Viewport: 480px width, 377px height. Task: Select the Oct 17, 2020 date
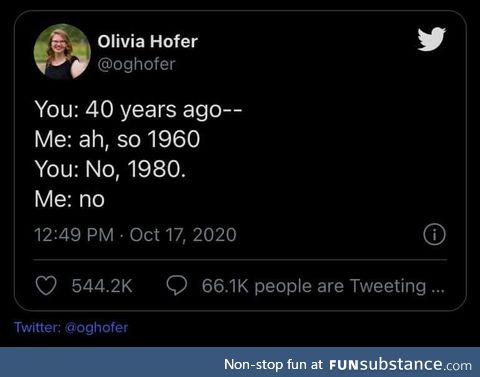tap(183, 235)
